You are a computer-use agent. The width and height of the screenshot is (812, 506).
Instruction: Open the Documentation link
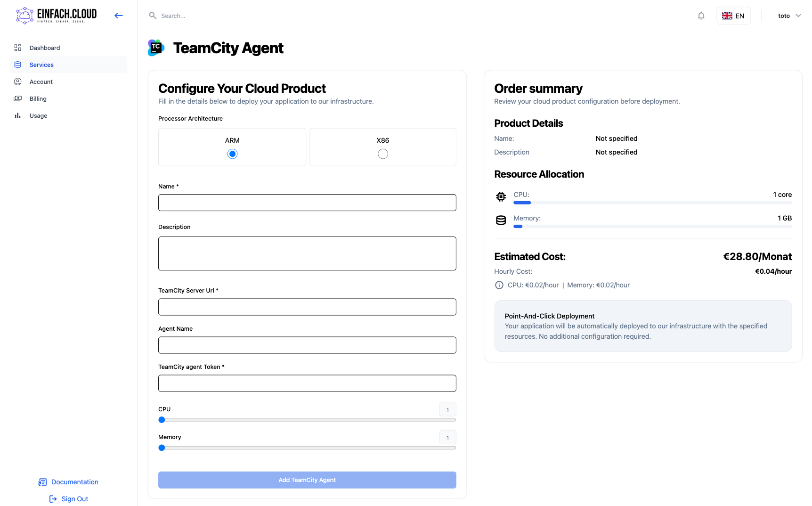pyautogui.click(x=74, y=482)
